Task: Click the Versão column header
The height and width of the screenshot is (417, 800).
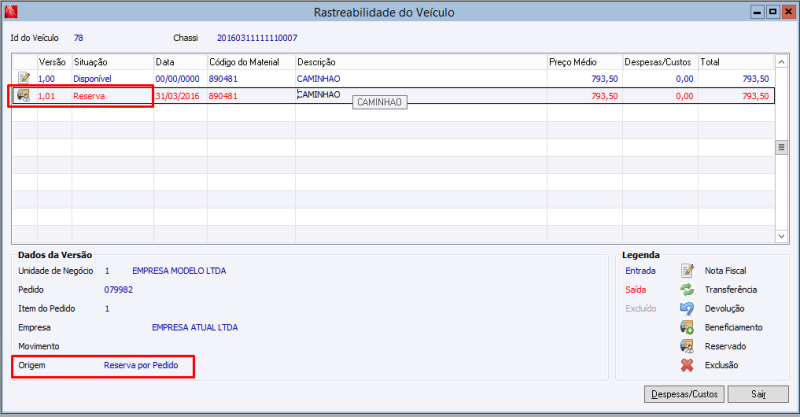Action: [x=53, y=62]
